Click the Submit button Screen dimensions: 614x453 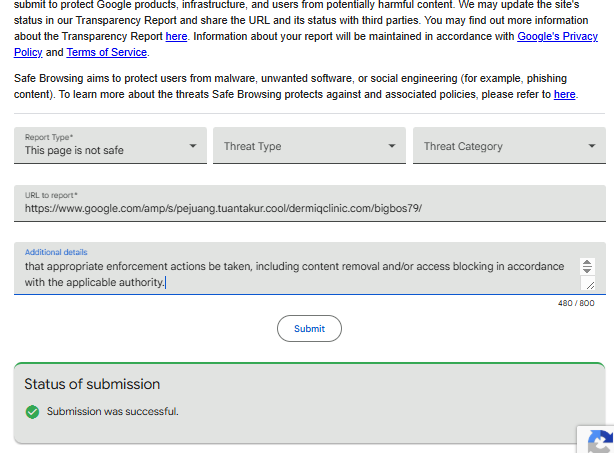pos(309,328)
